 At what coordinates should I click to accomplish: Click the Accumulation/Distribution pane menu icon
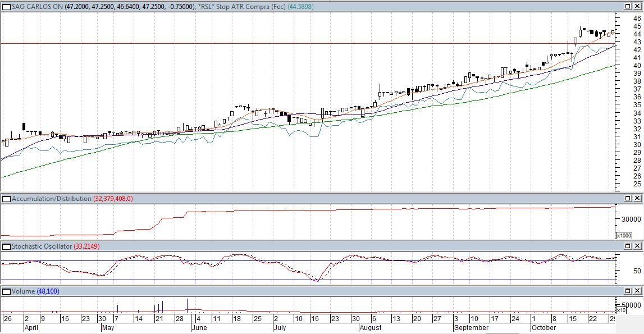(x=6, y=198)
